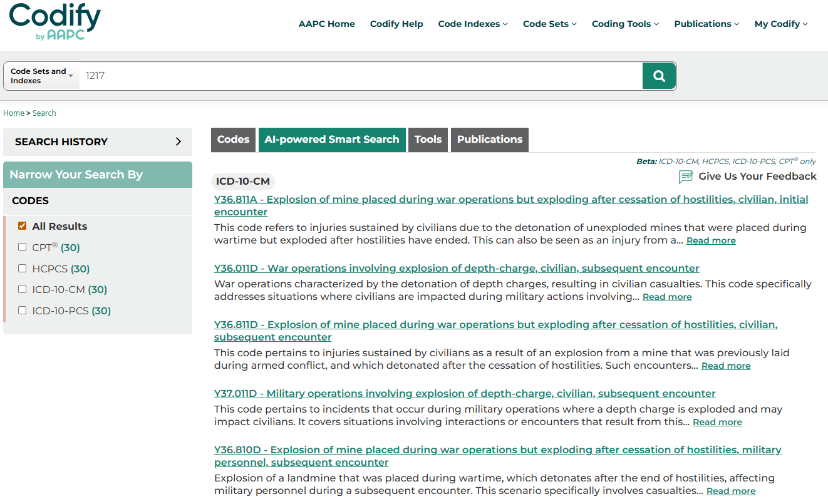Click the magnifying glass search button
The height and width of the screenshot is (504, 828).
click(x=659, y=76)
